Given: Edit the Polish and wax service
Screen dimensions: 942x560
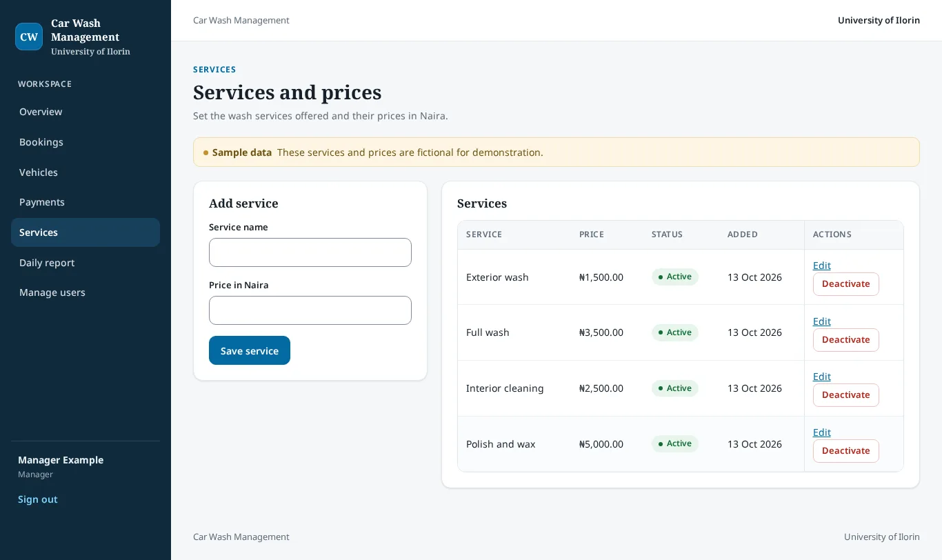Looking at the screenshot, I should pyautogui.click(x=822, y=432).
